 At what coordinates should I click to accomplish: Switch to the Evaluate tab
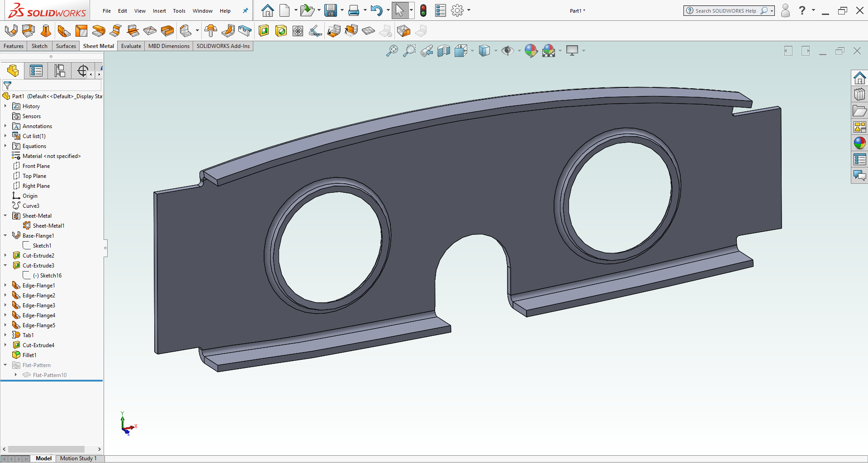[131, 46]
